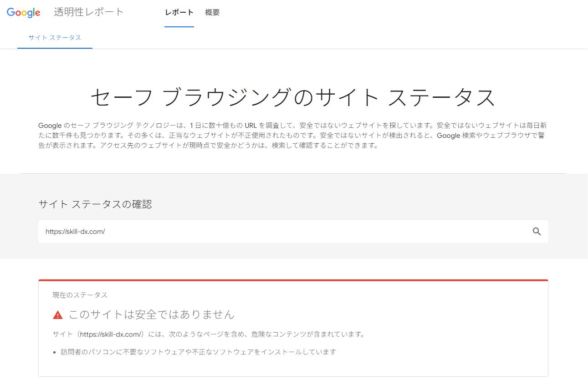Click the 現在のステータス label
588x389 pixels.
click(80, 295)
